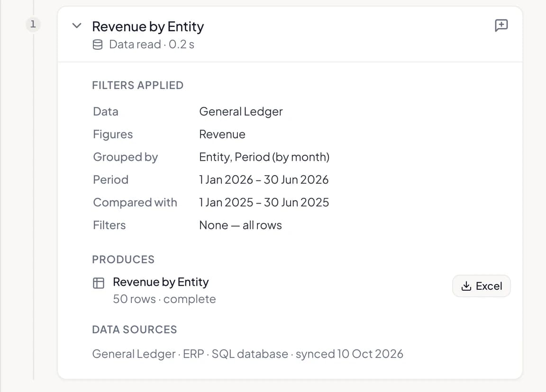Click the 'Filters' row label
Viewport: 546px width, 392px height.
tap(109, 225)
